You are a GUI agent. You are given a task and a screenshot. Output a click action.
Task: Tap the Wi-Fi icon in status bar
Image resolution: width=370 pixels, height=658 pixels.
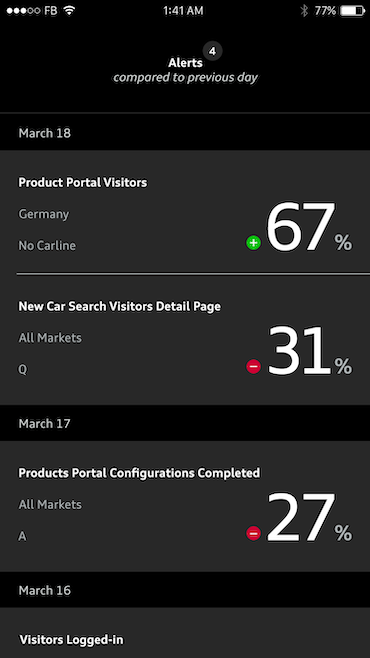coord(70,11)
